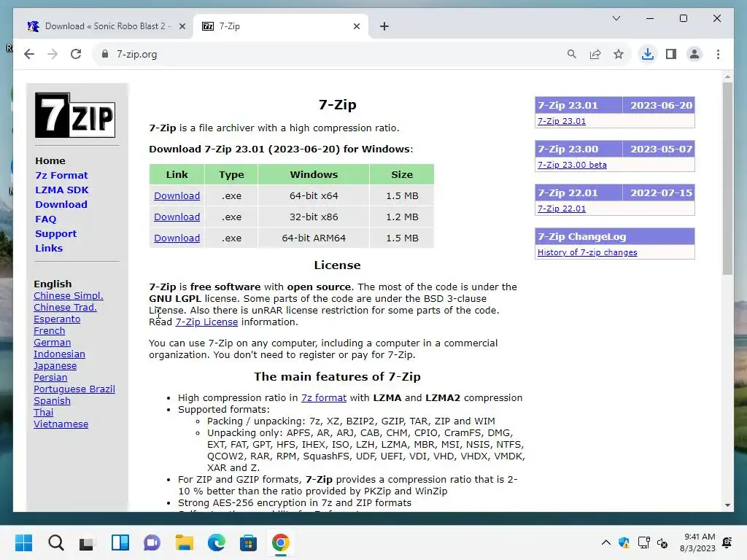Switch language to Esperanto
The height and width of the screenshot is (560, 747).
[x=57, y=319]
